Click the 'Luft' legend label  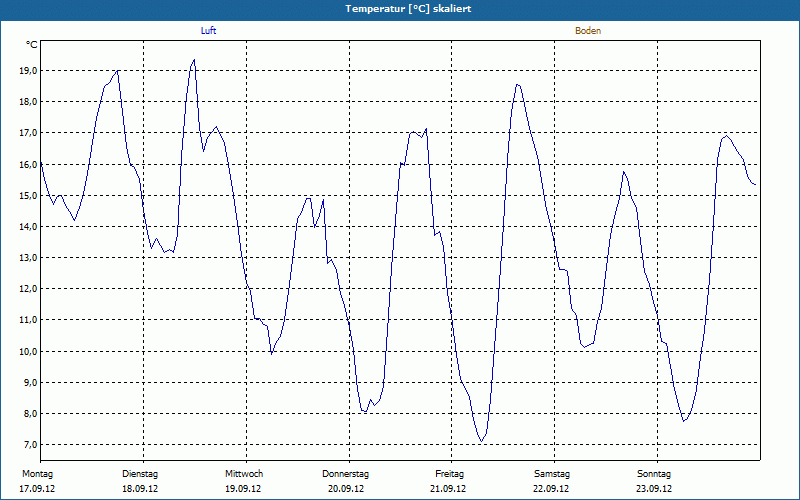pyautogui.click(x=208, y=31)
